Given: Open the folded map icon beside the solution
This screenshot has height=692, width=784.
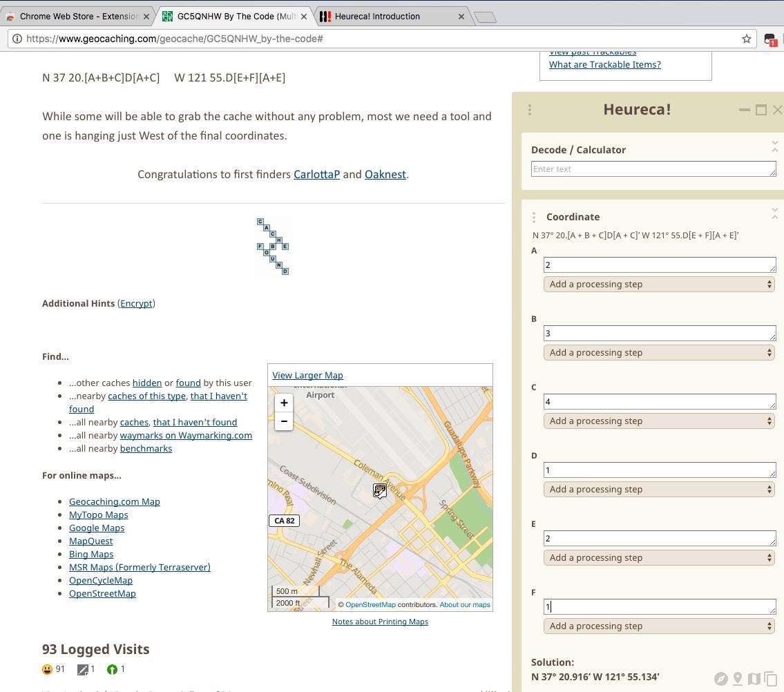Looking at the screenshot, I should (x=754, y=678).
